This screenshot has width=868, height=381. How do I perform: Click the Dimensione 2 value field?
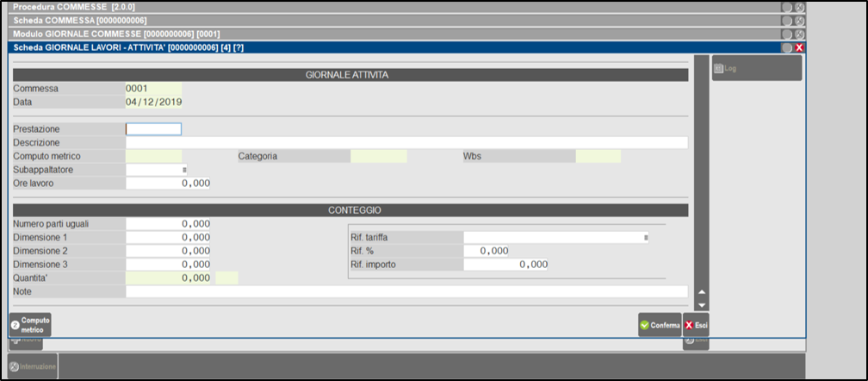168,251
